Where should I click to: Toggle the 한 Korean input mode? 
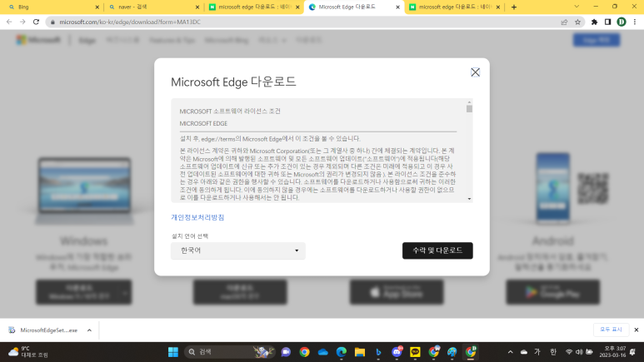pyautogui.click(x=553, y=352)
